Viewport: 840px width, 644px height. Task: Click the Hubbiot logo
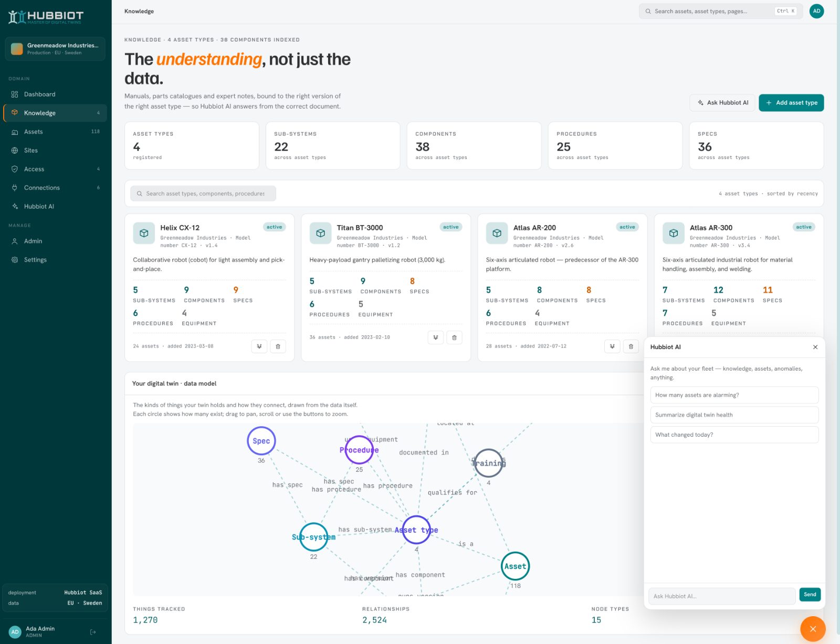(46, 17)
